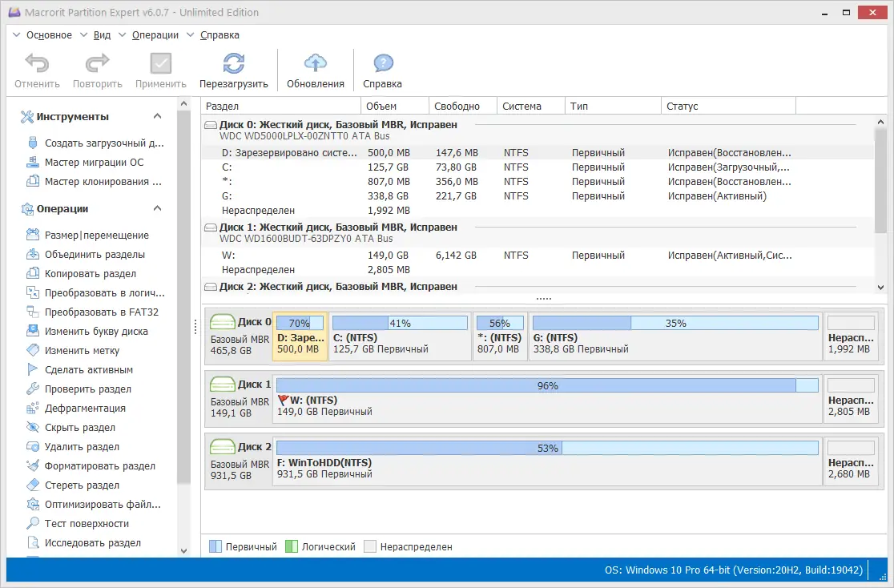
Task: Open the Вид menu
Action: pyautogui.click(x=102, y=34)
